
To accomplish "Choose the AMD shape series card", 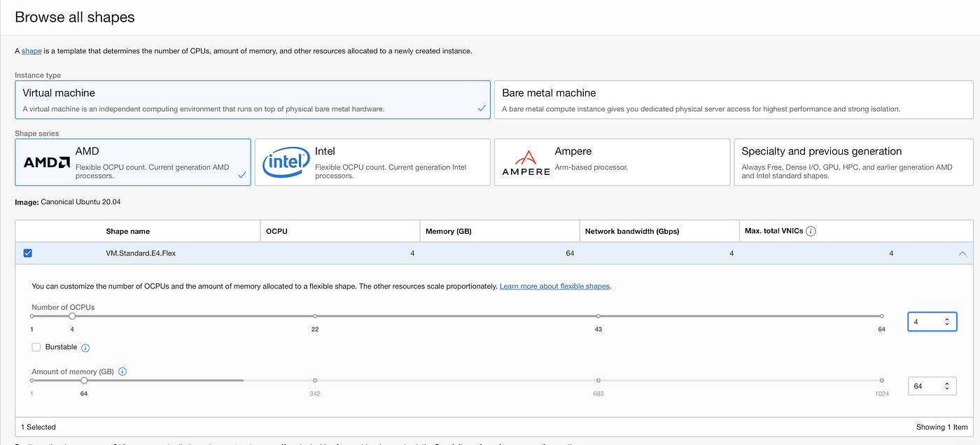I will 133,162.
